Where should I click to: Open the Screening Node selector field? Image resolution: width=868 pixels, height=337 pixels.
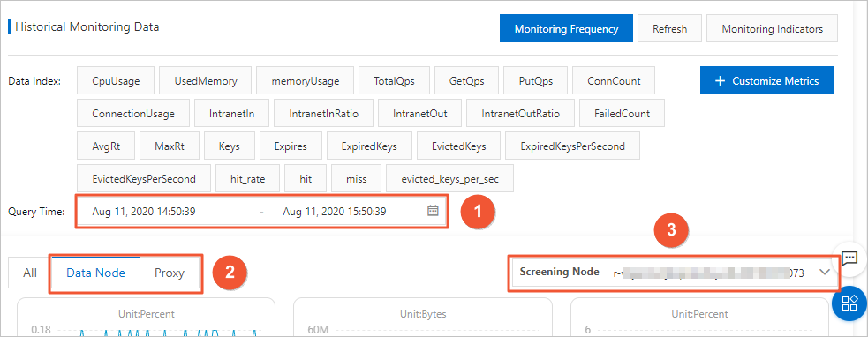click(x=674, y=273)
